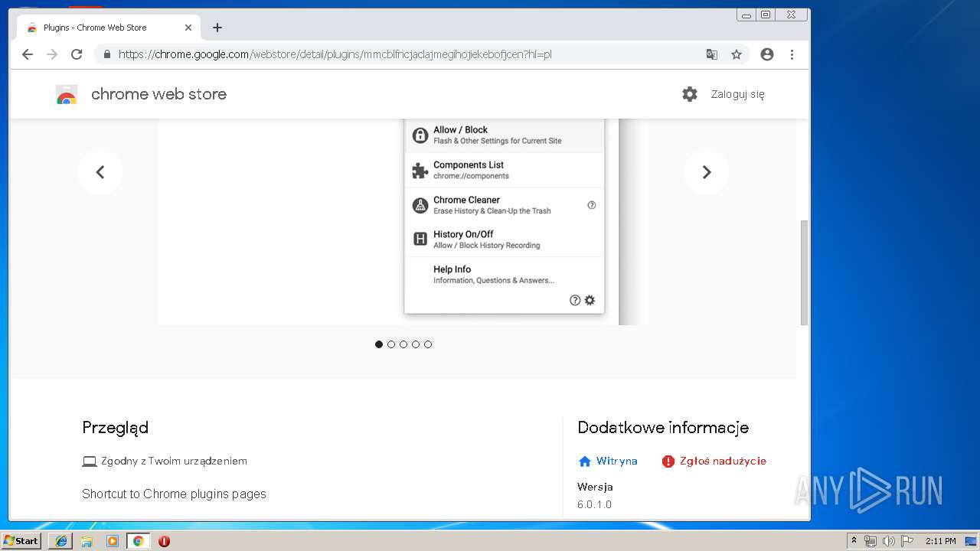
Task: Show next screenshot with right arrow
Action: pos(707,172)
